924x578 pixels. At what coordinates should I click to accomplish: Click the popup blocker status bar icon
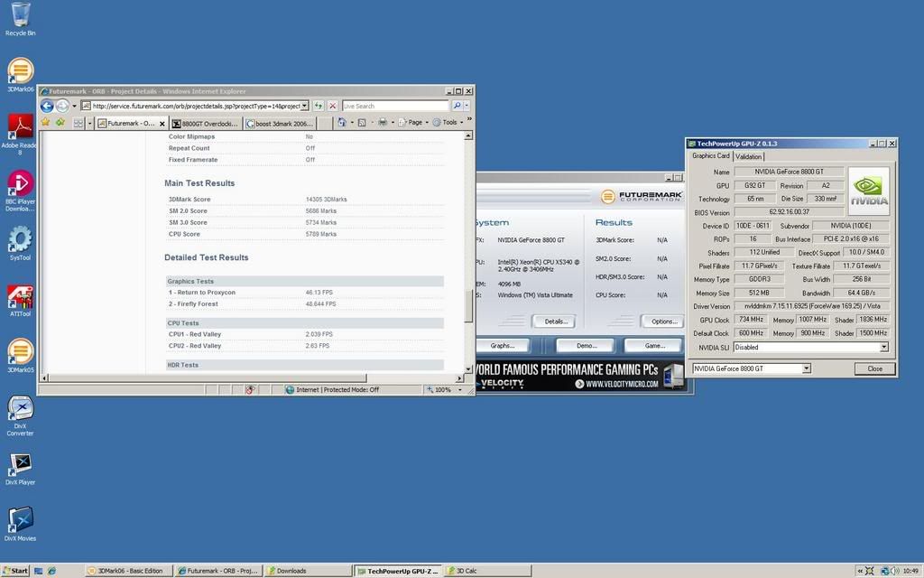coord(250,390)
